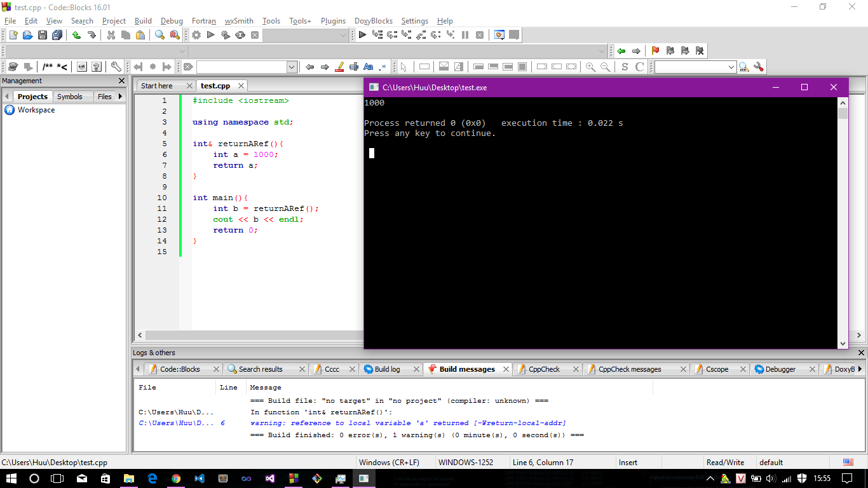Image resolution: width=868 pixels, height=488 pixels.
Task: Close the Management panel
Action: [x=122, y=81]
